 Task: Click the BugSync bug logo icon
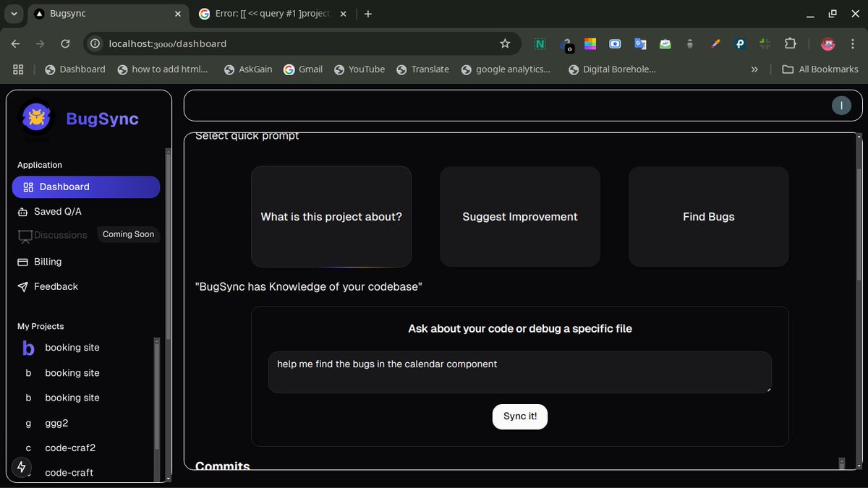36,118
